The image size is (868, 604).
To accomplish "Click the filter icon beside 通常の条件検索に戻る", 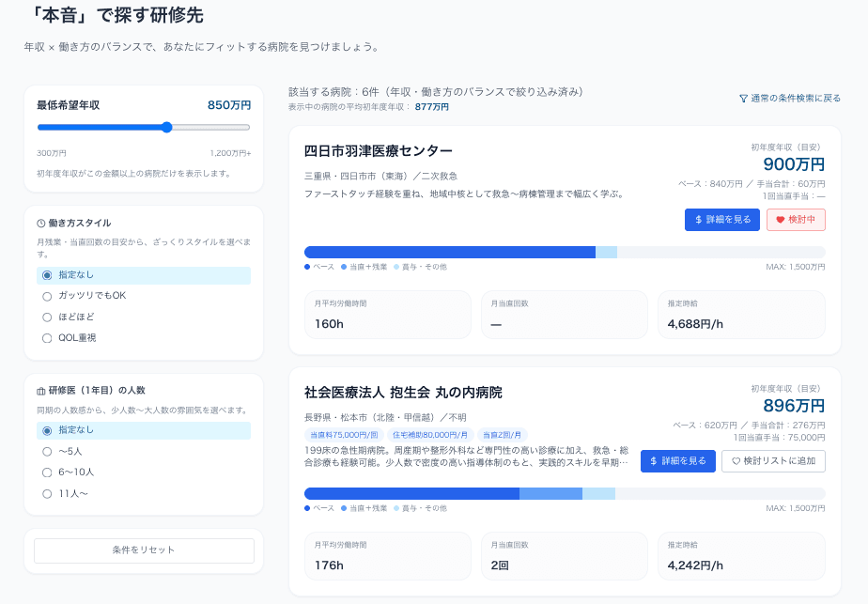I will point(744,98).
